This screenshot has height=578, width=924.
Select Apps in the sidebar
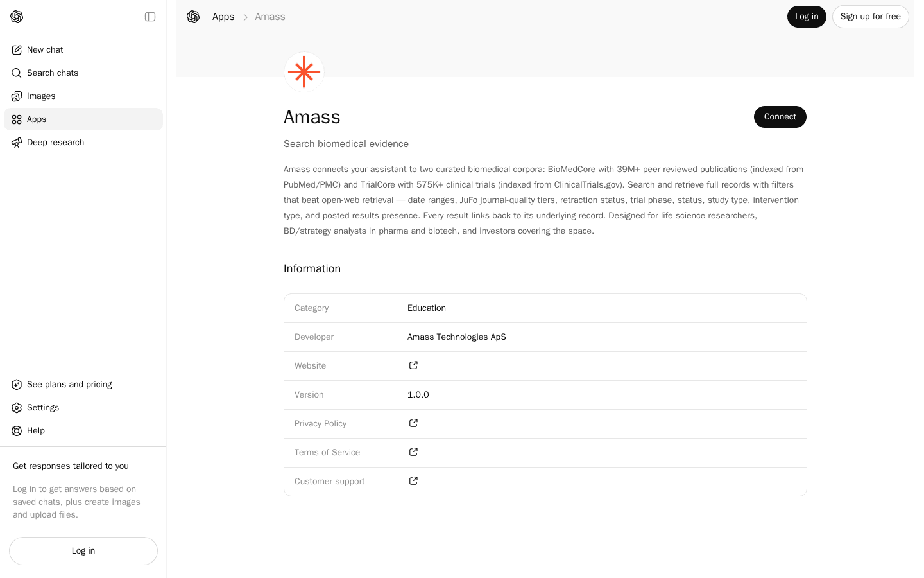pyautogui.click(x=83, y=119)
